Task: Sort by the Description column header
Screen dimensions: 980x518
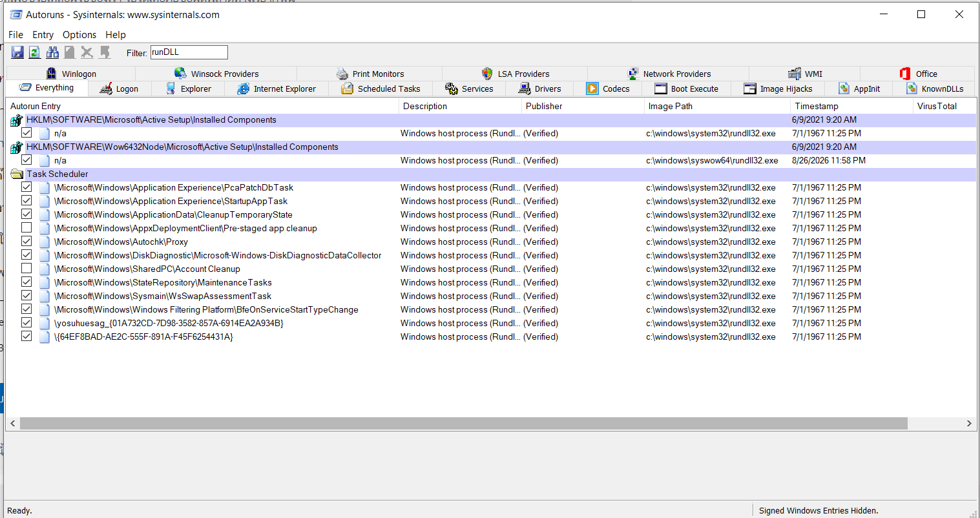Action: 460,106
